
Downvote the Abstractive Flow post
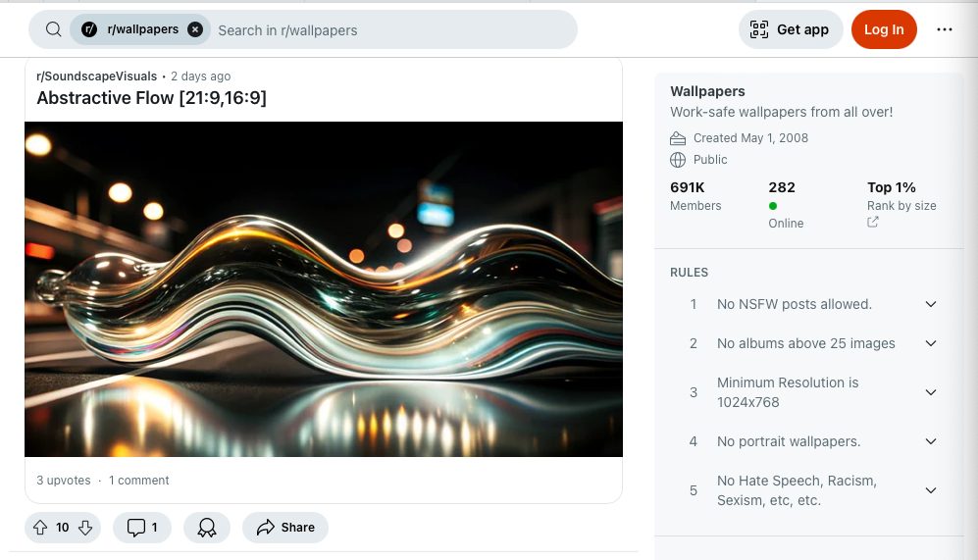pyautogui.click(x=85, y=528)
